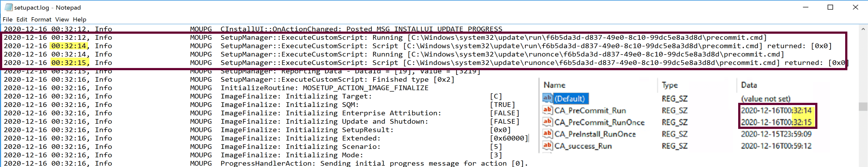
Task: Click the Name column header
Action: pos(555,85)
